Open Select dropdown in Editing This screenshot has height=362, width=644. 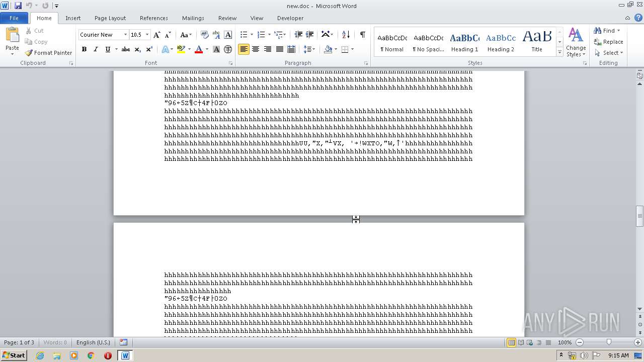point(609,53)
